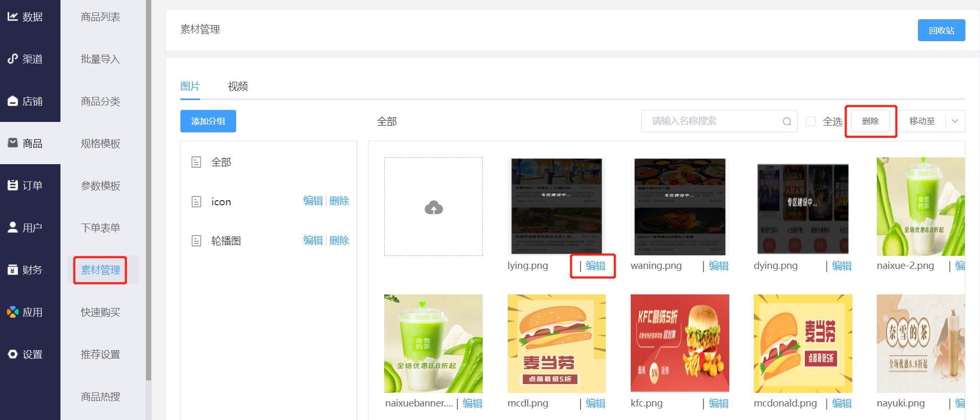Open 商品列表 in the submenu
This screenshot has width=980, height=420.
click(101, 17)
